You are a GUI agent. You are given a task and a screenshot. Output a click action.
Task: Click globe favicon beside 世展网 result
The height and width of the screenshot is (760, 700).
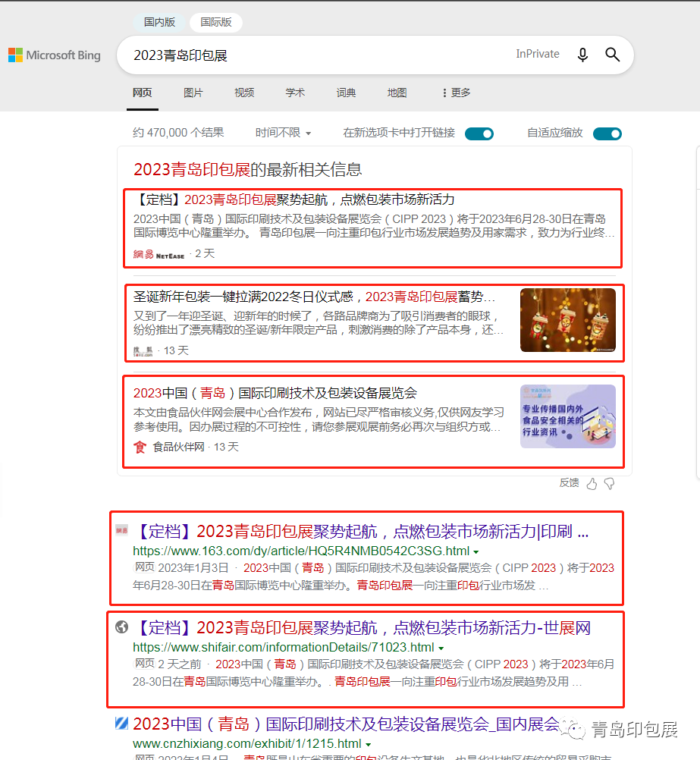(121, 627)
